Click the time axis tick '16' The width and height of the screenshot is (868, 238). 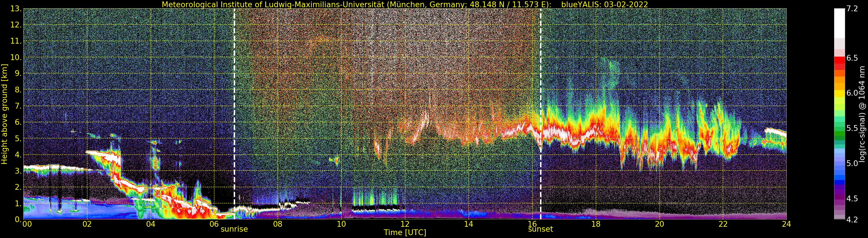pos(532,224)
